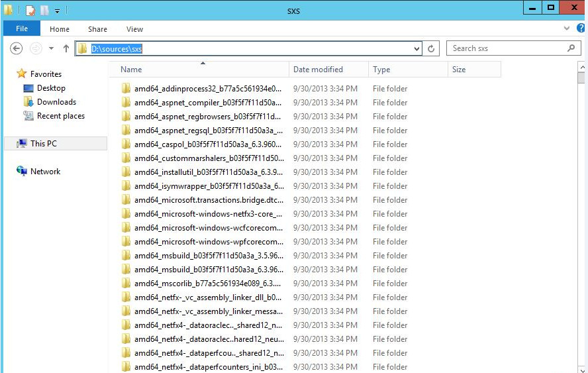The image size is (588, 373).
Task: Click in the Search sxs box
Action: 514,48
